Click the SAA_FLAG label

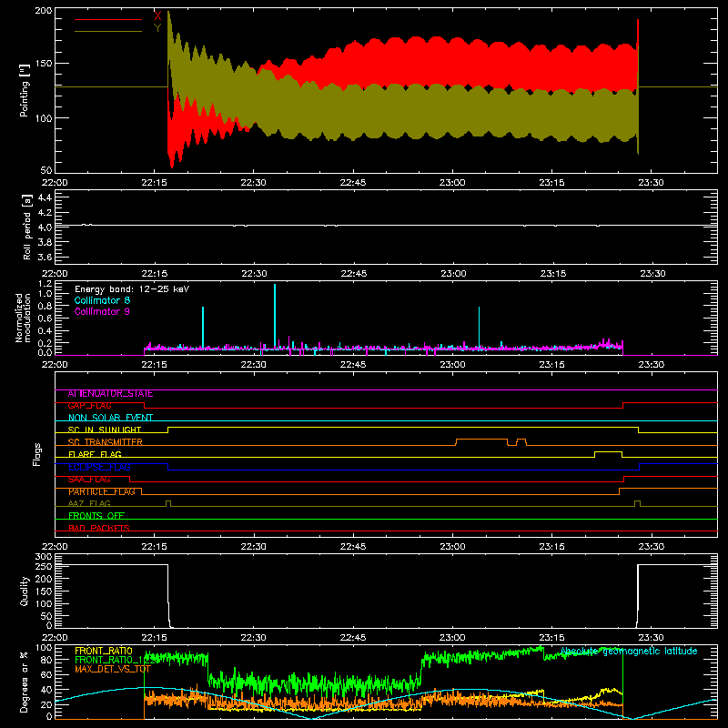pos(89,480)
